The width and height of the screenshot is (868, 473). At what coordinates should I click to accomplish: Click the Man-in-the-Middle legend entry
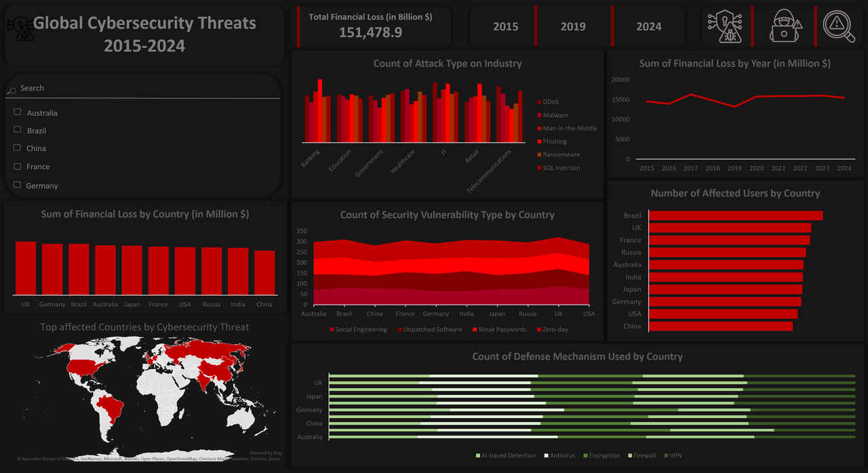click(x=567, y=128)
